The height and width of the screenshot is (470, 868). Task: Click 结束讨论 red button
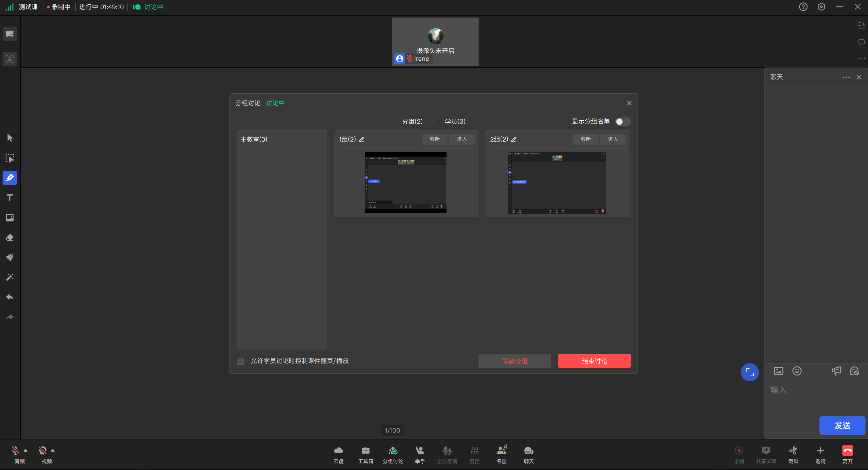point(594,361)
